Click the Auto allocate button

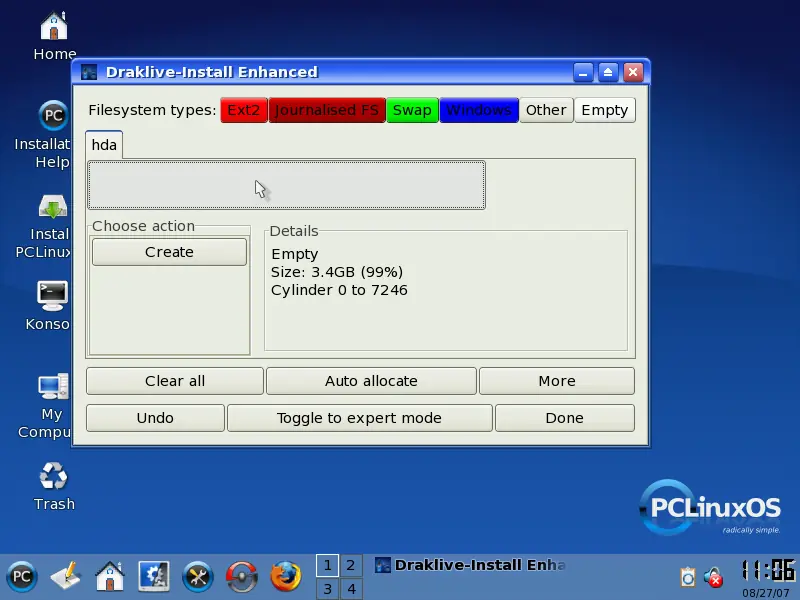[x=371, y=381]
